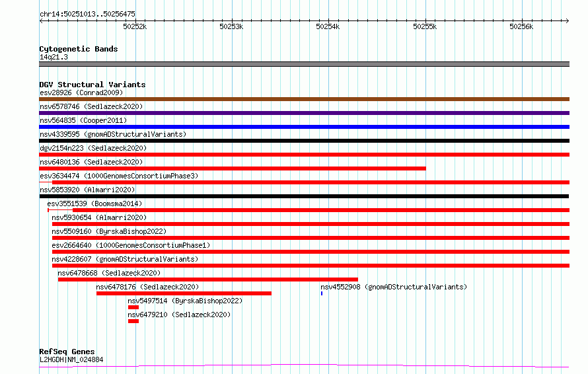This screenshot has width=588, height=374.
Task: Open the nsv4228607 (gnomADStructuralVariants) label
Action: click(x=125, y=259)
